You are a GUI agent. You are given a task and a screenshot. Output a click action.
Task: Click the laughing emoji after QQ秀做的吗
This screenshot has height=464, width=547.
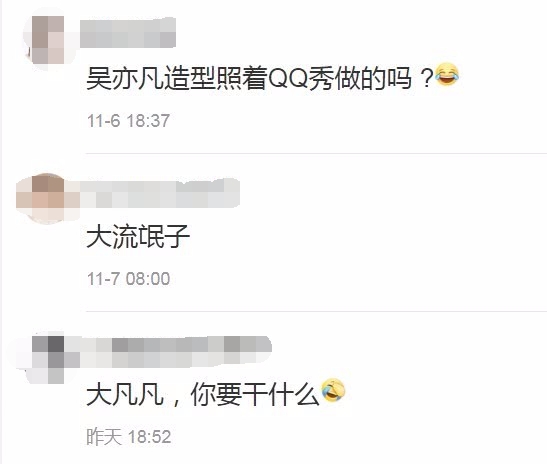[447, 74]
